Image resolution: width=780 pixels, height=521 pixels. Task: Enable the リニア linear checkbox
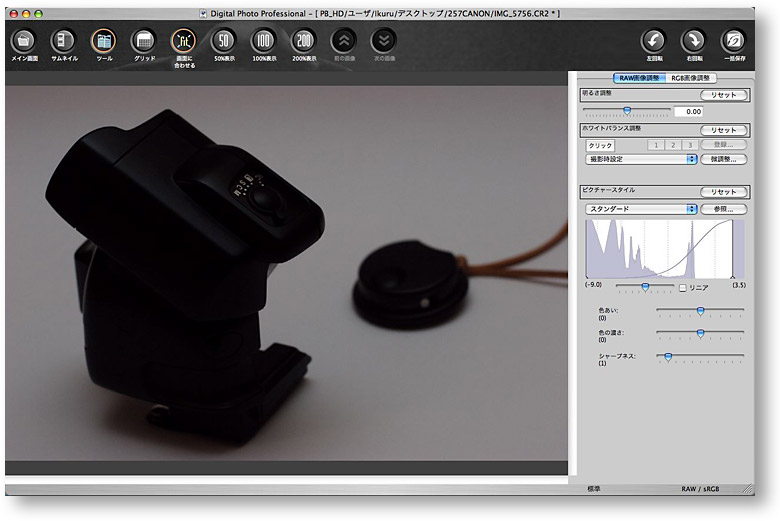coord(683,288)
